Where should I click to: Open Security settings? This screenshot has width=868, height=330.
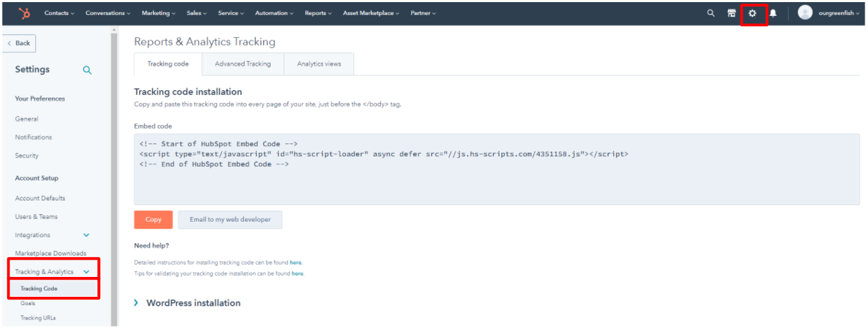coord(27,156)
